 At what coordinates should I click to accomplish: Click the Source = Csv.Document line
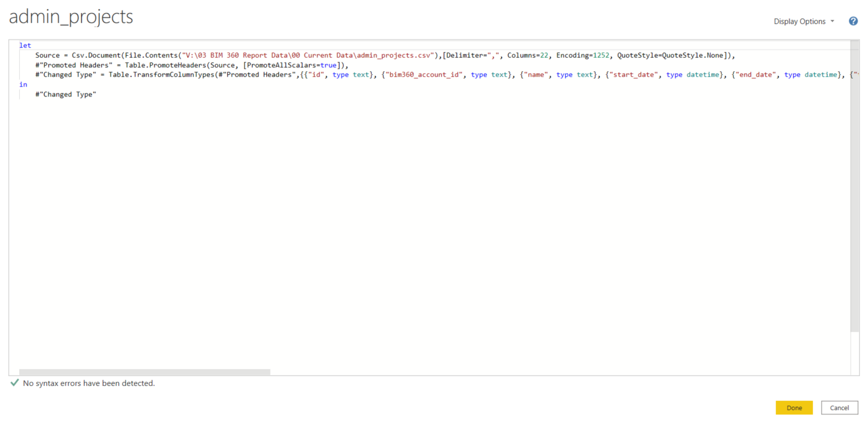click(x=385, y=55)
